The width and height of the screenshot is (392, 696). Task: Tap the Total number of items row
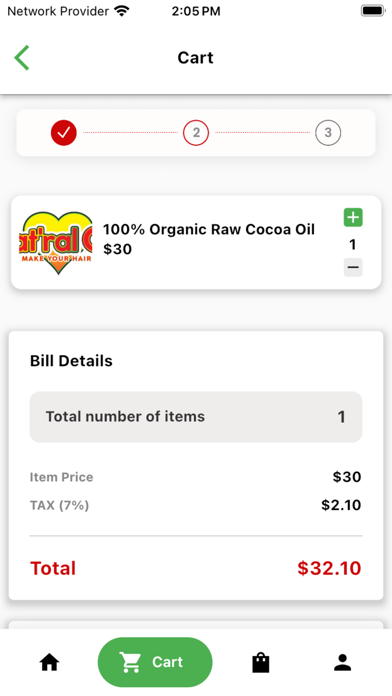[x=196, y=417]
